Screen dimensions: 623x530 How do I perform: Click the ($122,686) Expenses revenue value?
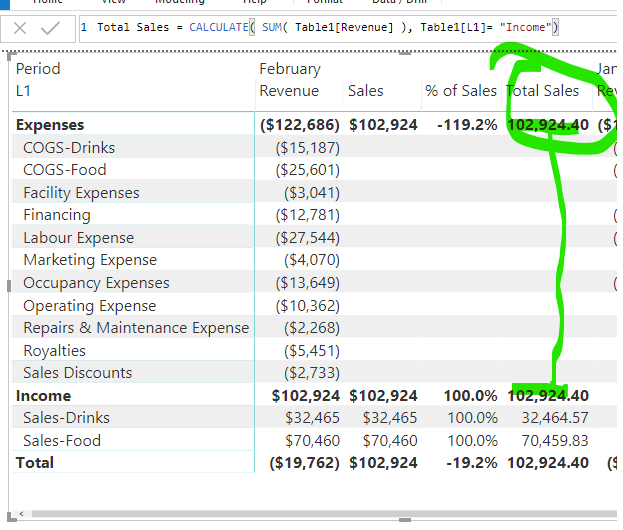click(x=300, y=125)
